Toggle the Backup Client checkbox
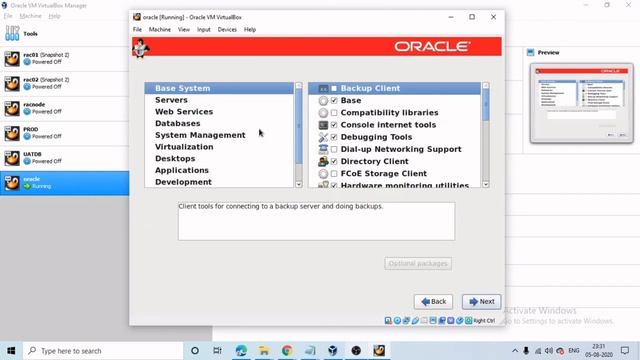This screenshot has height=360, width=640. pyautogui.click(x=334, y=89)
